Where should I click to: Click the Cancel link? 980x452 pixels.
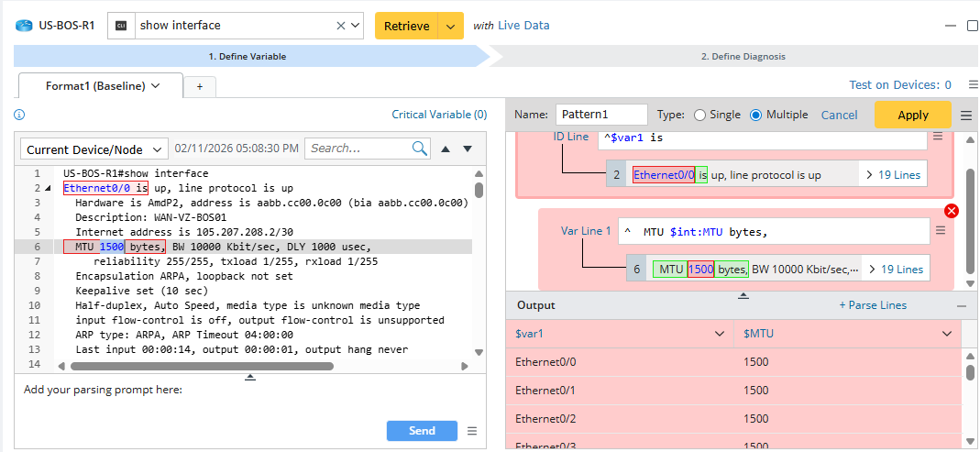tap(839, 116)
